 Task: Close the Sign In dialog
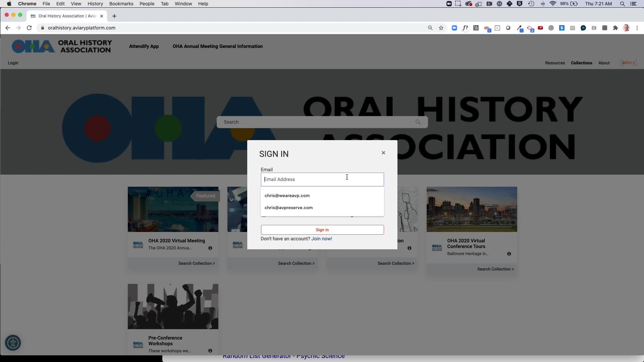[383, 153]
